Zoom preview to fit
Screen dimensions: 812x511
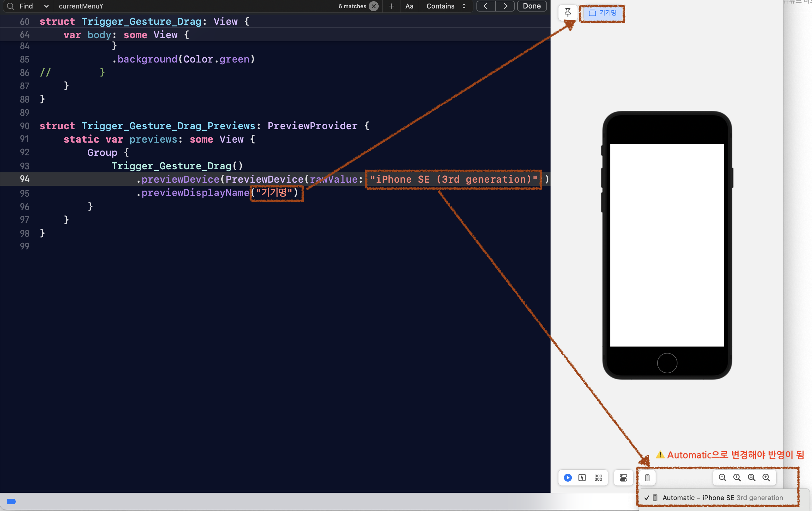pyautogui.click(x=752, y=478)
